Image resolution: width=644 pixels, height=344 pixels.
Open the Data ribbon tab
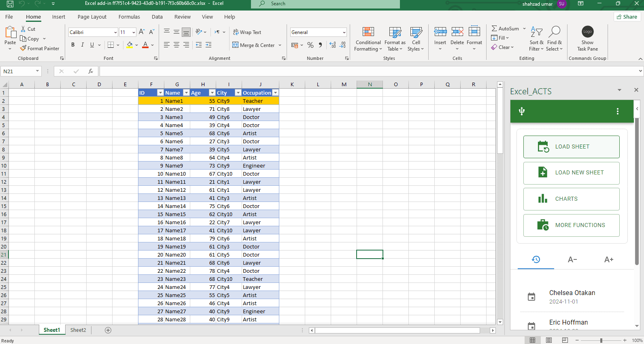coord(157,17)
